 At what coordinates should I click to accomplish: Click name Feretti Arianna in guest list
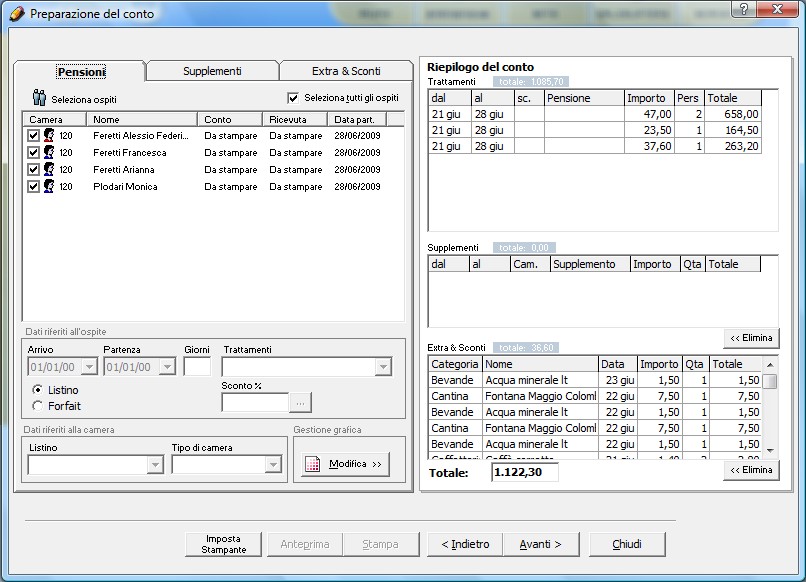click(x=123, y=170)
